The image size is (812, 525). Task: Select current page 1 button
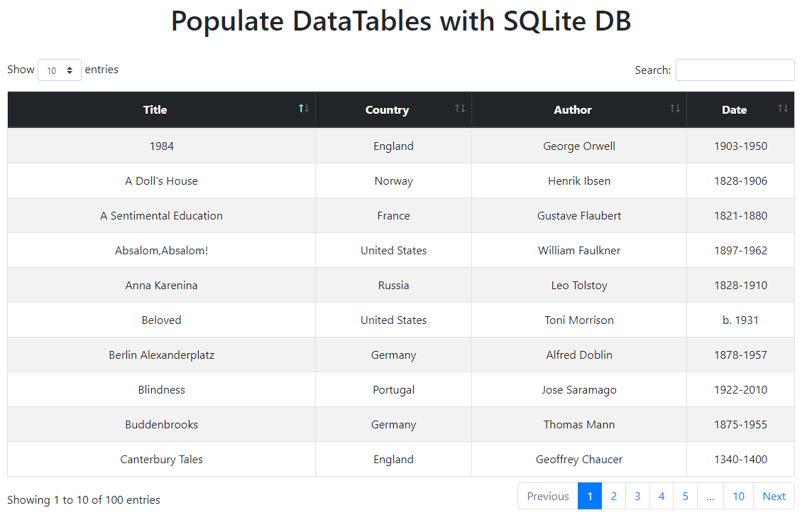click(x=590, y=496)
